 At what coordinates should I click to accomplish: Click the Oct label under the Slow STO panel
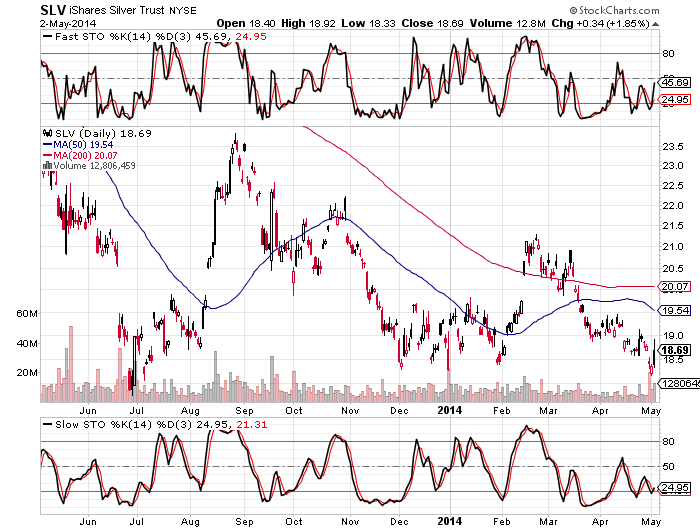pyautogui.click(x=294, y=522)
